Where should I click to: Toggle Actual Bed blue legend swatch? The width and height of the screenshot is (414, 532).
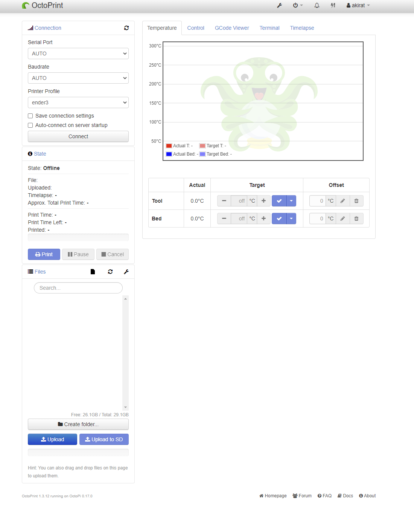169,154
